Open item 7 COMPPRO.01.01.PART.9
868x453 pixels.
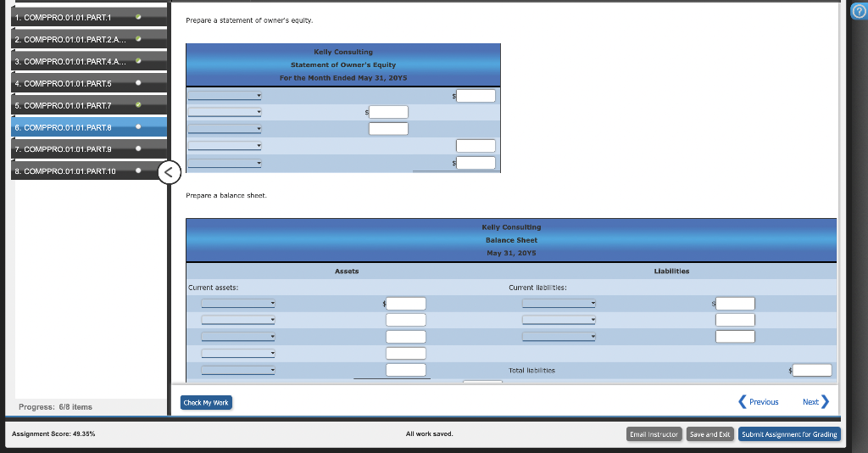(88, 149)
